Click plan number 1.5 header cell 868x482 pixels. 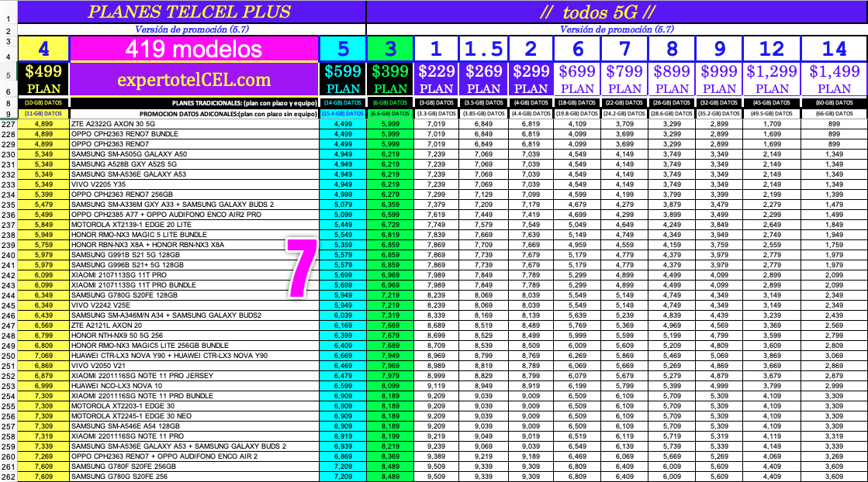(484, 49)
